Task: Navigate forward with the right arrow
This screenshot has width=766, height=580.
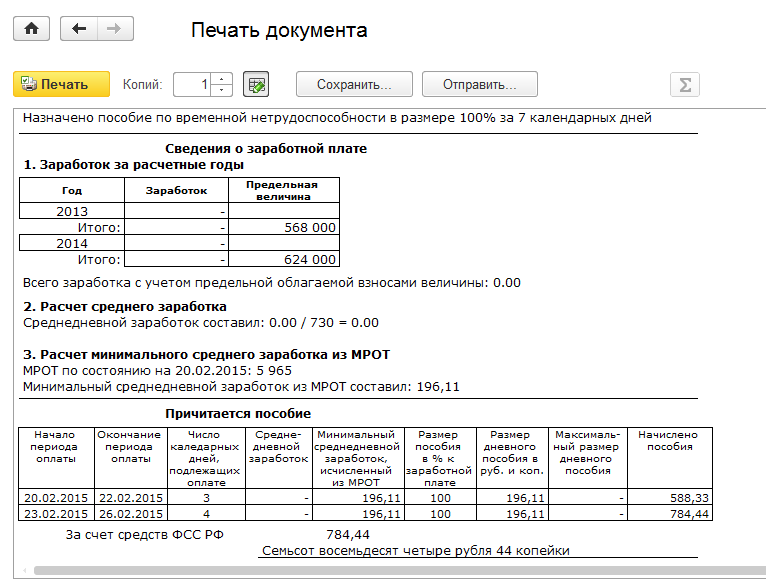Action: click(x=115, y=29)
